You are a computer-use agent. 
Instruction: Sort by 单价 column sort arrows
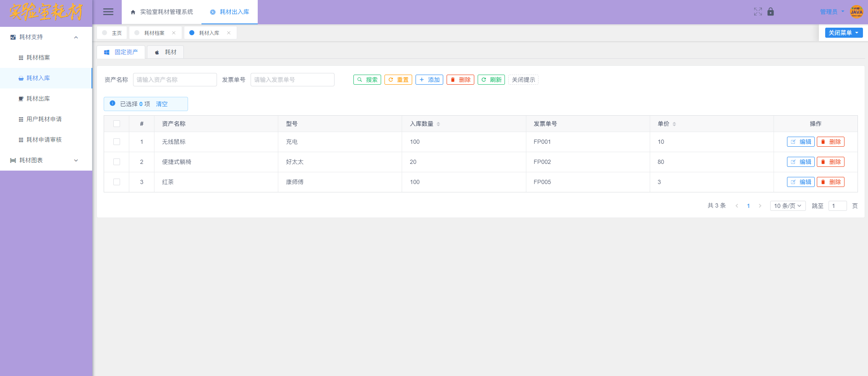point(674,124)
